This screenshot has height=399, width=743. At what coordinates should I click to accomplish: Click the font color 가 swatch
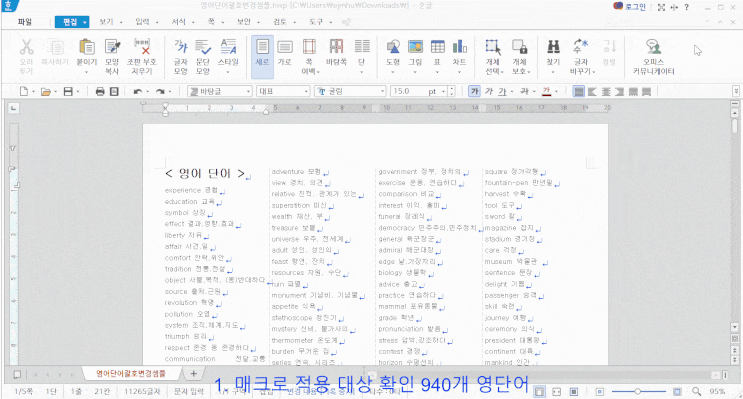pyautogui.click(x=546, y=91)
